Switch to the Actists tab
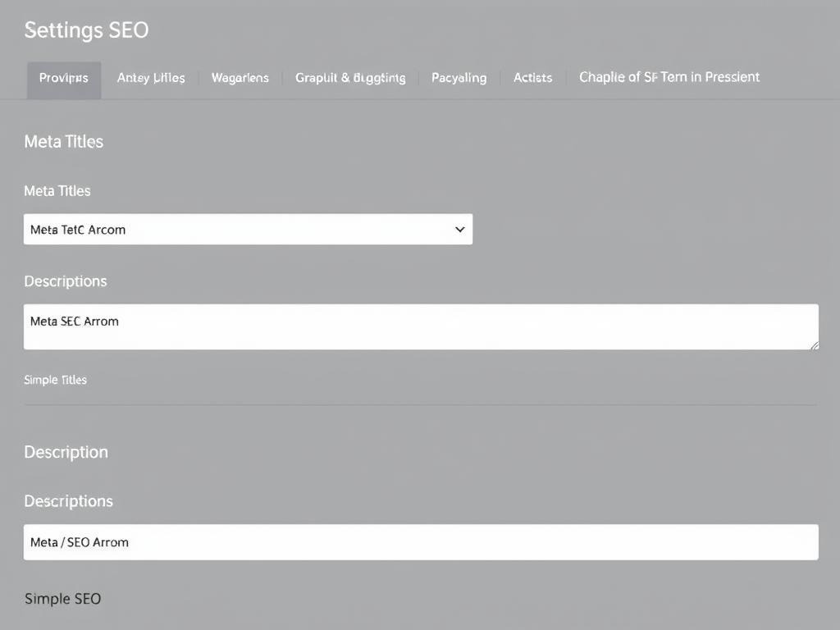 click(532, 78)
